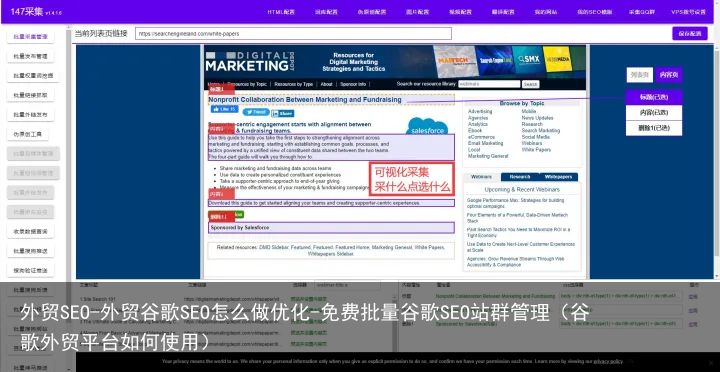Open HTML配置 in the top menu
The image size is (720, 372).
[281, 12]
